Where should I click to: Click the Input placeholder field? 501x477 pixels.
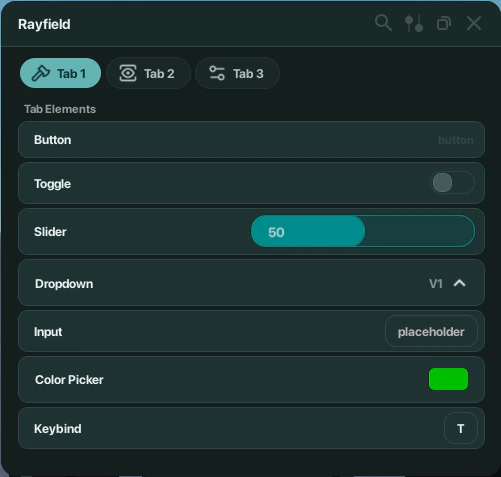click(431, 332)
